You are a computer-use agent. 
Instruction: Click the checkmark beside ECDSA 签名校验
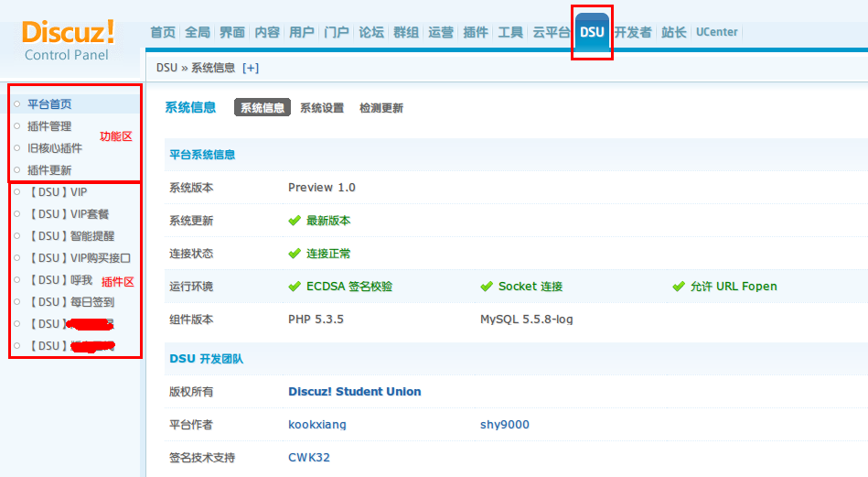point(295,287)
